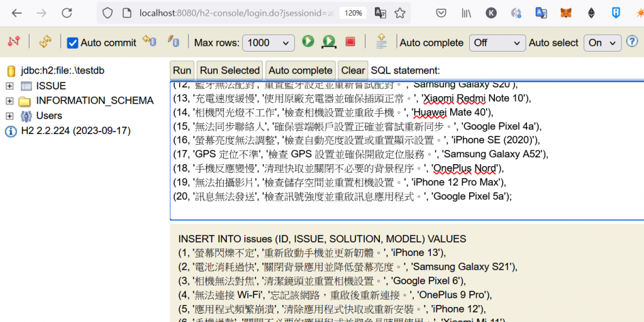Click the Rollback icon
Viewport: 644px width, 322px height.
[149, 41]
